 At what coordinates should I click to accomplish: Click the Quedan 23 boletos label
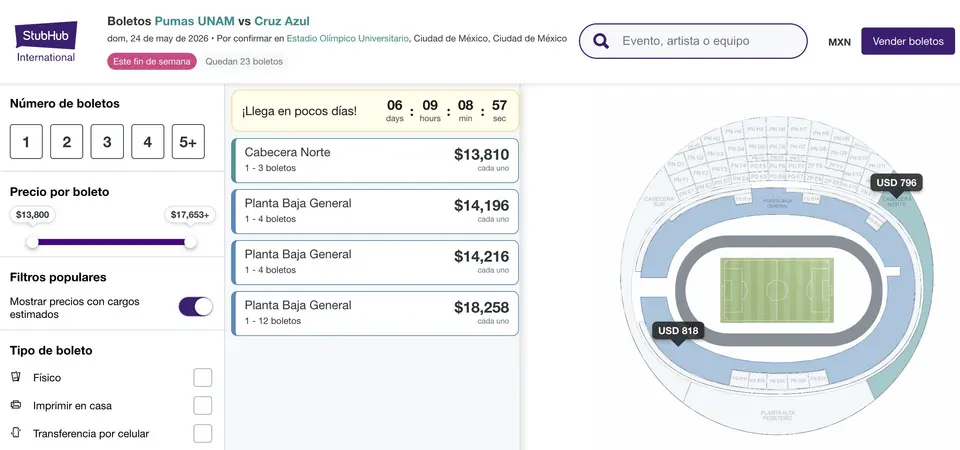pos(244,62)
